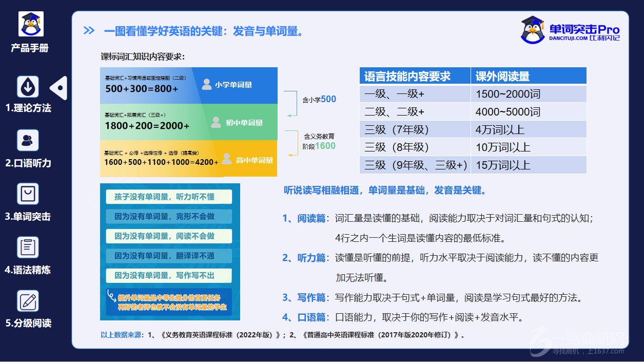This screenshot has height=362, width=644.
Task: Click the 因为没有单词量，写作写不出 bar
Action: 169,275
